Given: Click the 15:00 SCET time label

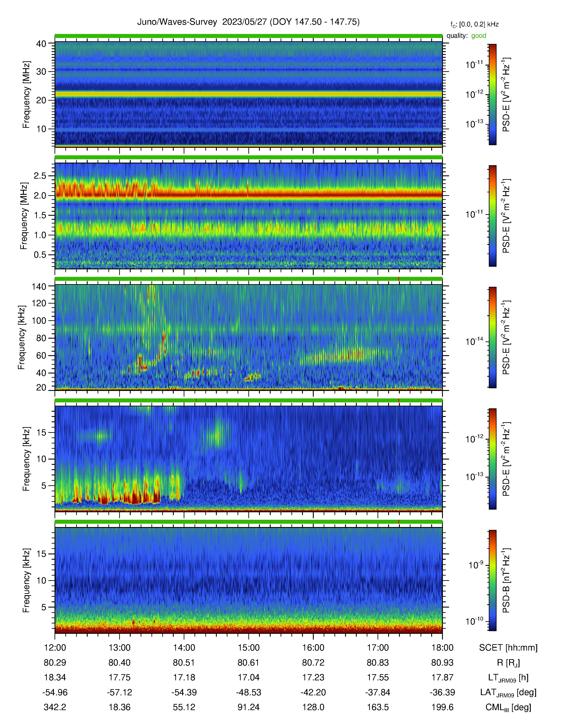Looking at the screenshot, I should point(248,648).
